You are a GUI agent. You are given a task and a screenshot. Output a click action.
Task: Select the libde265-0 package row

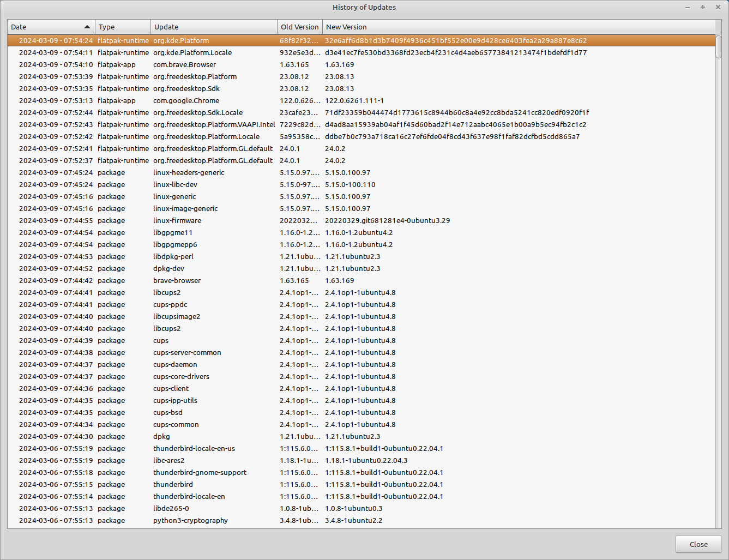(361, 508)
